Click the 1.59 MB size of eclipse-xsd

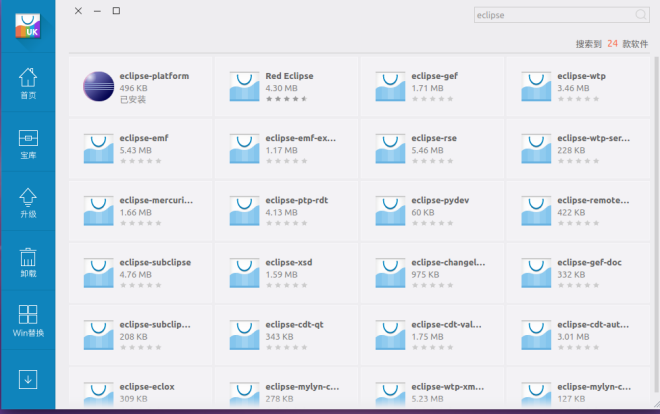coord(281,275)
